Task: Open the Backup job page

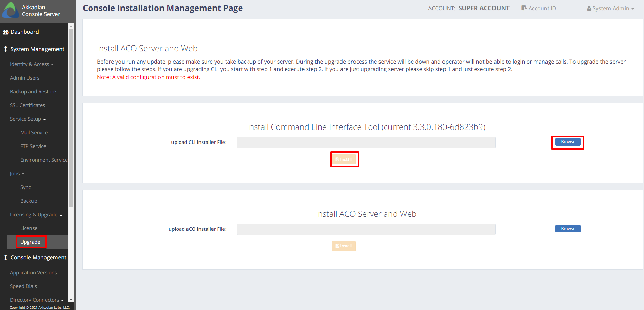Action: (x=29, y=201)
